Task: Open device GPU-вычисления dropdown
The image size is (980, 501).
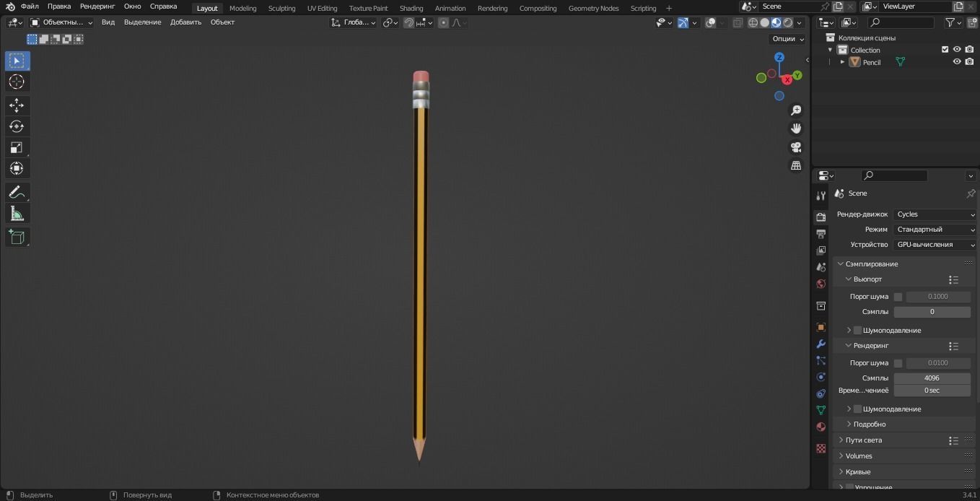Action: click(935, 245)
